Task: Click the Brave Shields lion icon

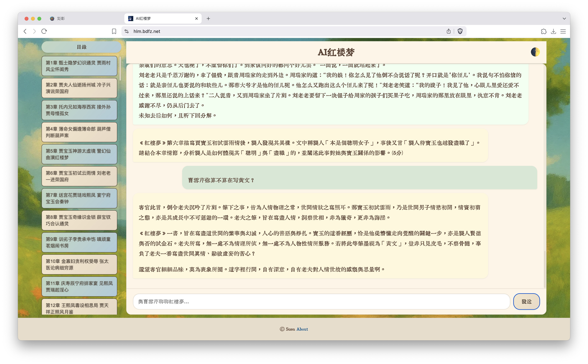Action: 460,31
